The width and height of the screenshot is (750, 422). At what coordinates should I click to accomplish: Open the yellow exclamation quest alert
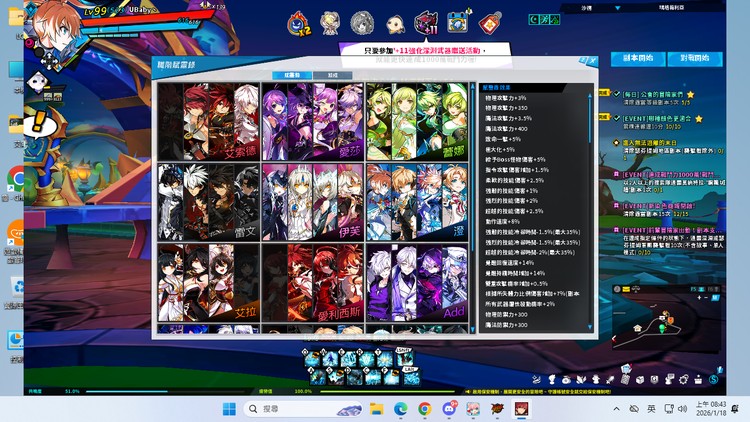click(x=36, y=123)
